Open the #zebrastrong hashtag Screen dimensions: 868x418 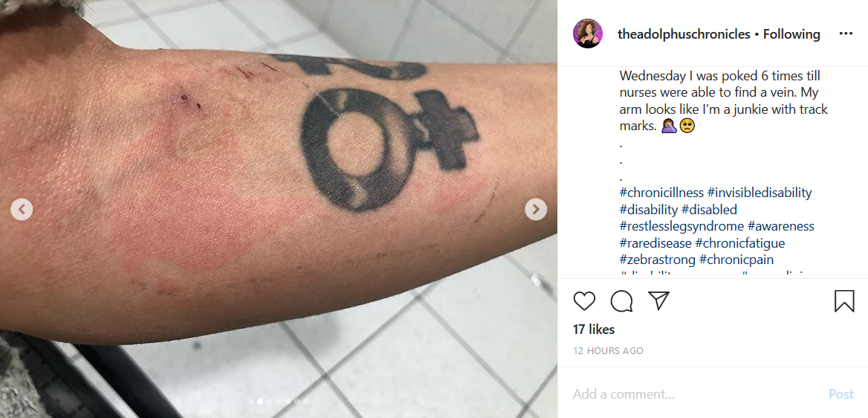click(x=658, y=260)
